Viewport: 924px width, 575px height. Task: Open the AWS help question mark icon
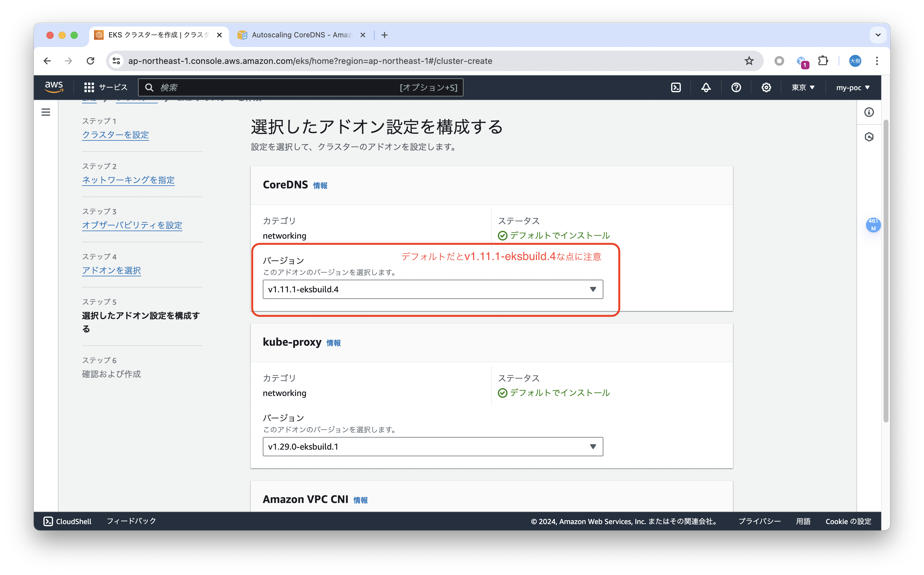click(736, 87)
